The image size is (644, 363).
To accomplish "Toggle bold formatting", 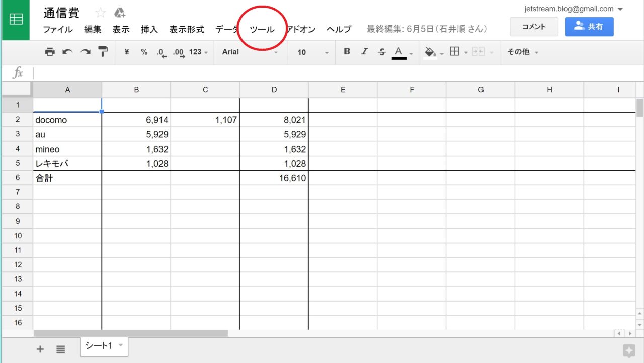I will pos(347,52).
